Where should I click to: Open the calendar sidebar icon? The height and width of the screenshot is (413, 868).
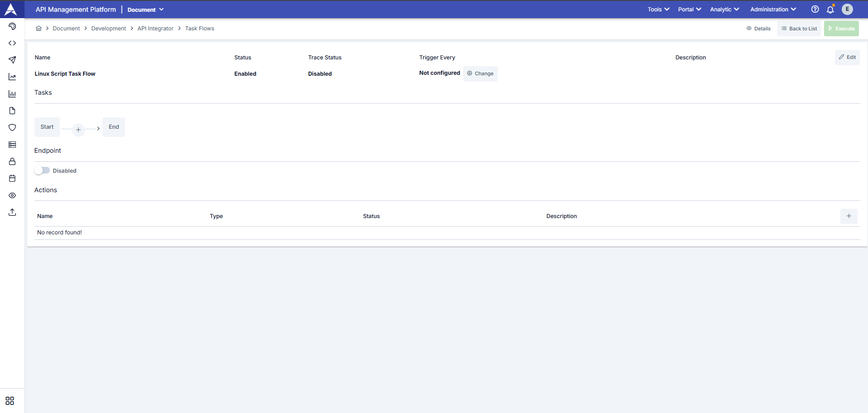click(12, 179)
